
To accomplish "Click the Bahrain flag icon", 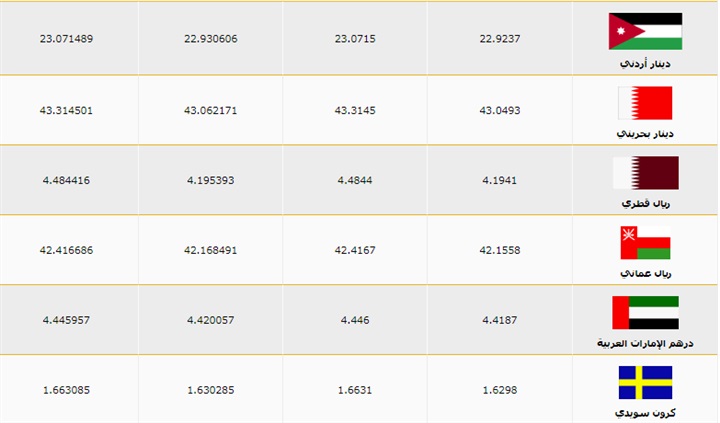I will tap(645, 103).
